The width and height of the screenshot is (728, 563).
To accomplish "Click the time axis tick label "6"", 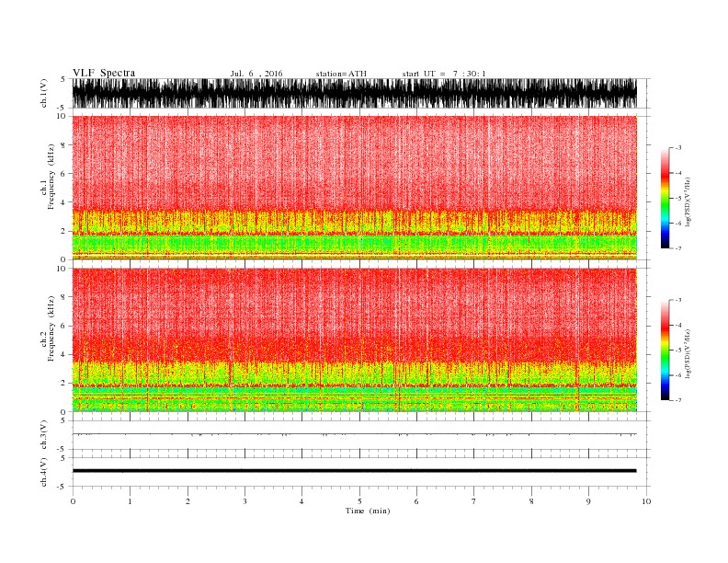I will (x=416, y=501).
